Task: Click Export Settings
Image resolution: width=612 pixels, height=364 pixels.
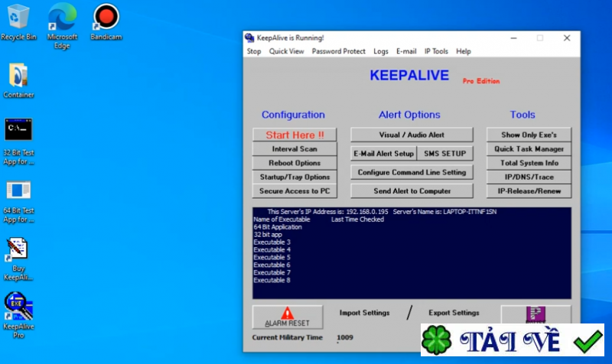Action: tap(454, 313)
